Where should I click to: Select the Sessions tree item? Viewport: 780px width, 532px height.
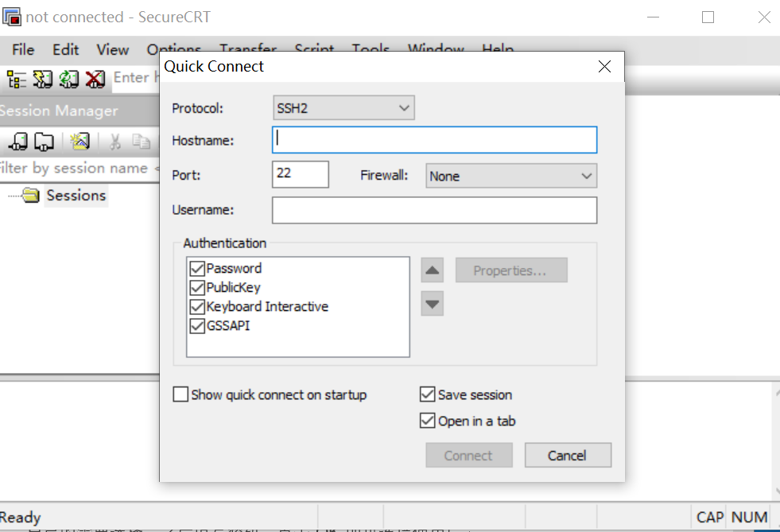(76, 195)
